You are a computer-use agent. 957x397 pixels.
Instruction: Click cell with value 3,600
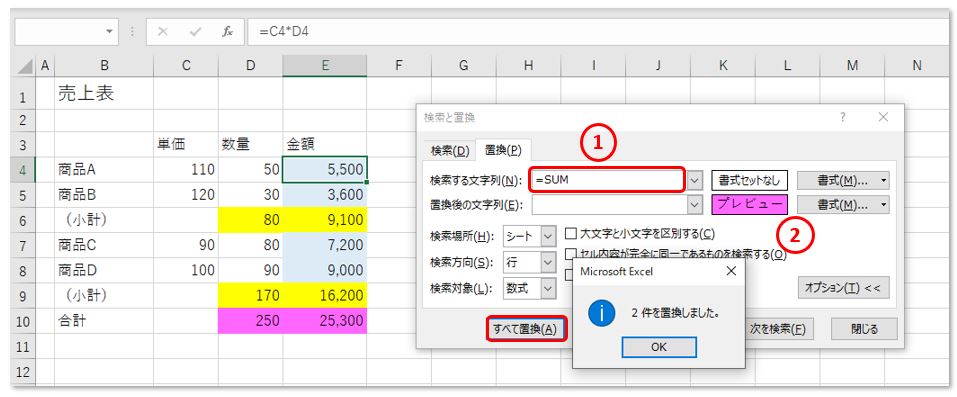tap(325, 195)
